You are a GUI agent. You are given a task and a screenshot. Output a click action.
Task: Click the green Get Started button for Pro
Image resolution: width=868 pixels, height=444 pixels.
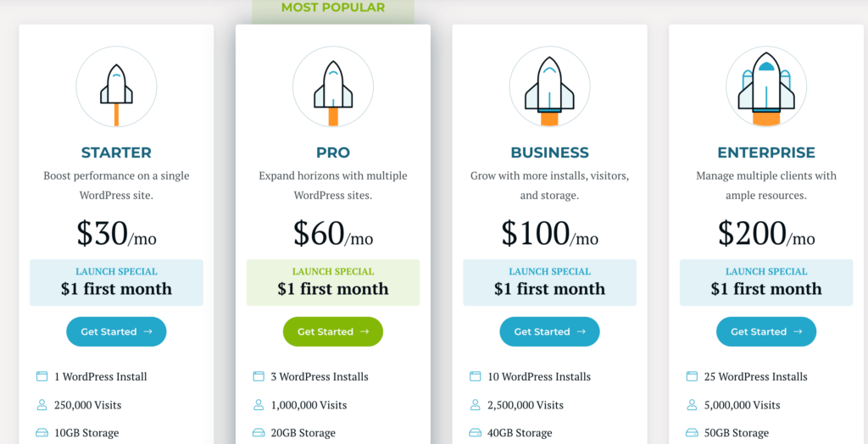(332, 331)
